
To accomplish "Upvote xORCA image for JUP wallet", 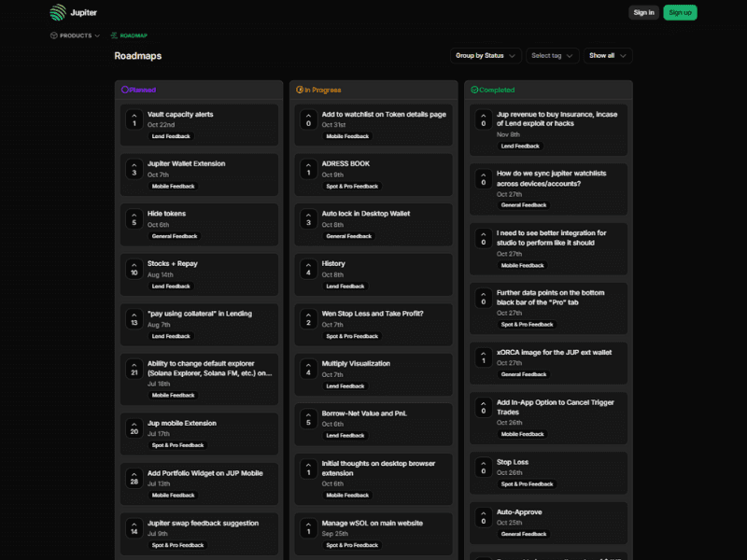I will click(483, 357).
